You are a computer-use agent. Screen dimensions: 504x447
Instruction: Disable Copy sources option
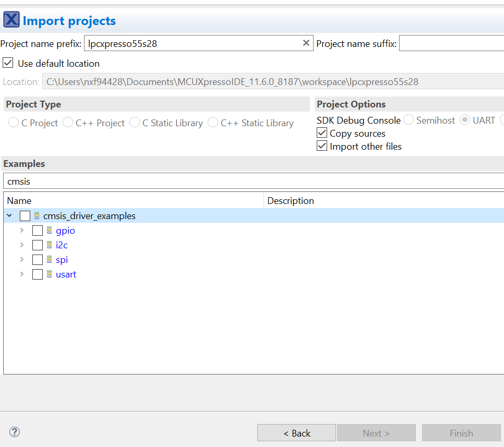coord(322,133)
